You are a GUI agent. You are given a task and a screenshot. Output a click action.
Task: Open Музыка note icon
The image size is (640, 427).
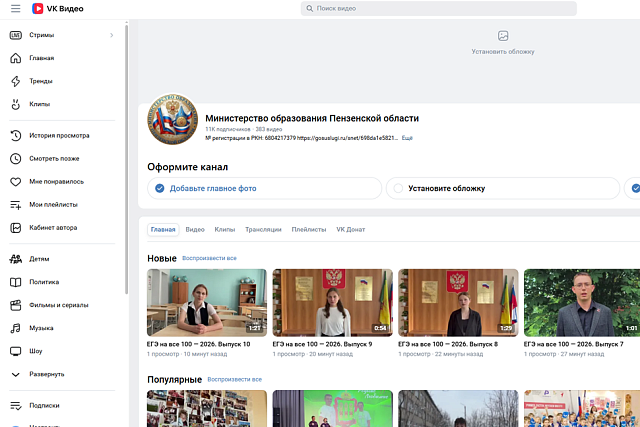tap(16, 328)
